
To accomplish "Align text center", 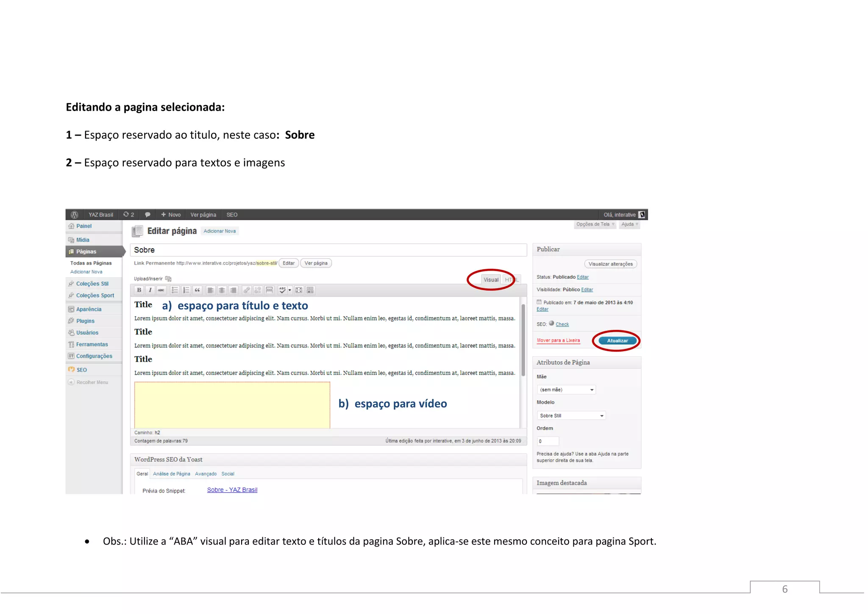I will [222, 290].
